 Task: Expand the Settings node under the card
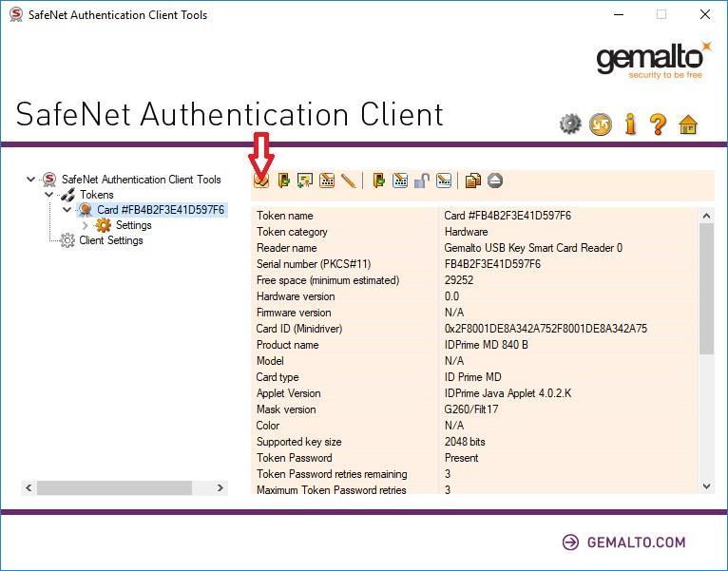[85, 225]
